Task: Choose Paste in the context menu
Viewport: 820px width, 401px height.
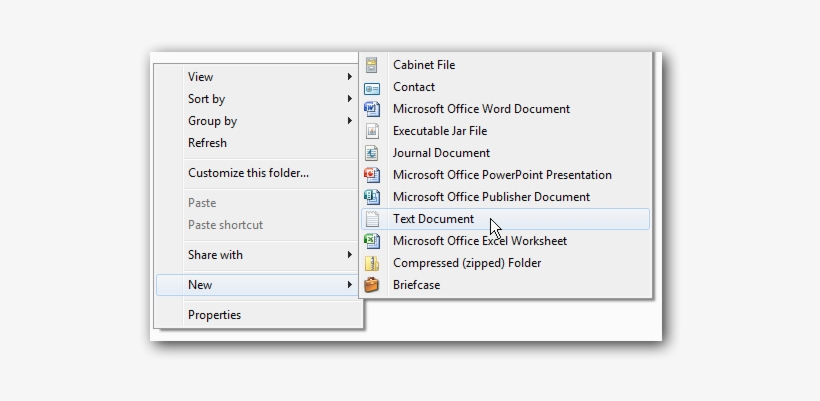Action: tap(258, 203)
